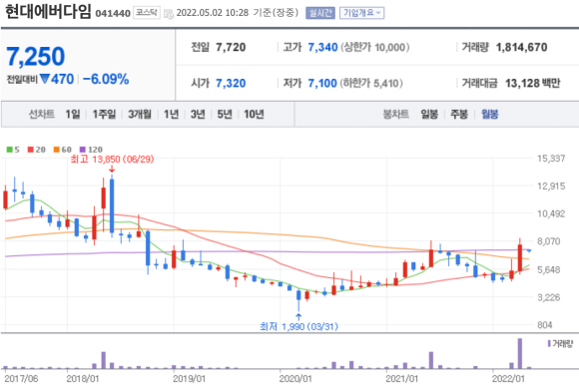
Task: Click the down-arrow 470 change value
Action: [57, 79]
